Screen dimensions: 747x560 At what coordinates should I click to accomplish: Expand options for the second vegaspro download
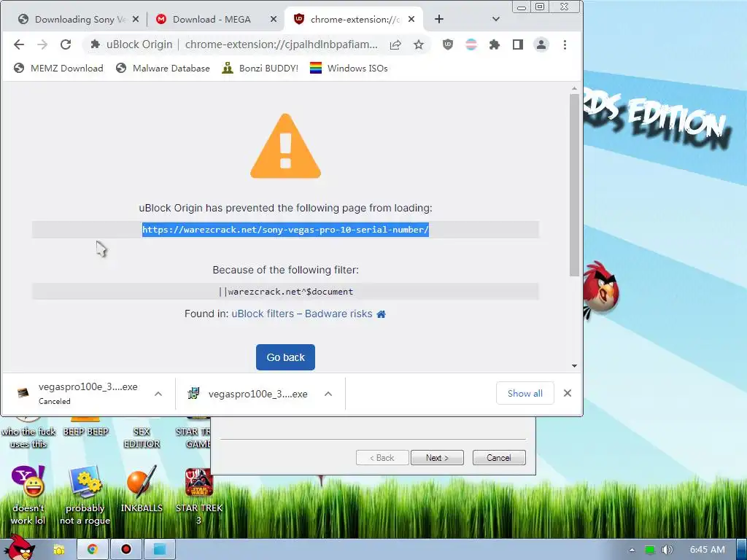(x=328, y=394)
